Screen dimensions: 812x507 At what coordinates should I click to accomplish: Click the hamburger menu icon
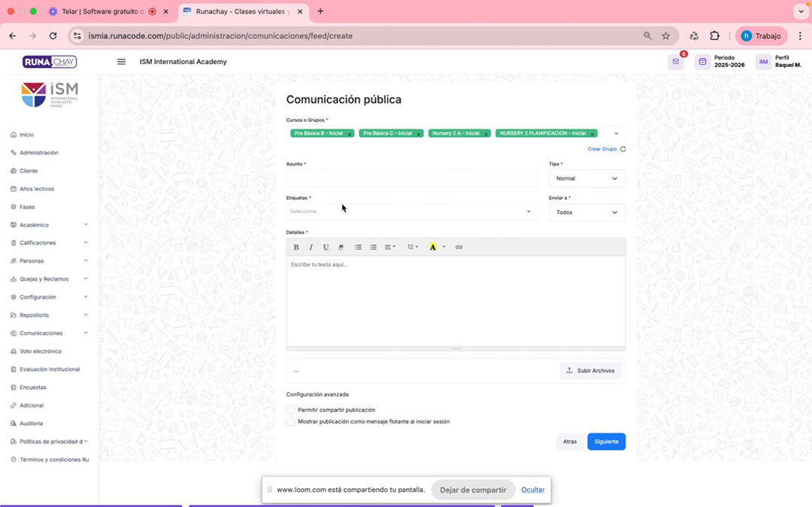click(121, 62)
